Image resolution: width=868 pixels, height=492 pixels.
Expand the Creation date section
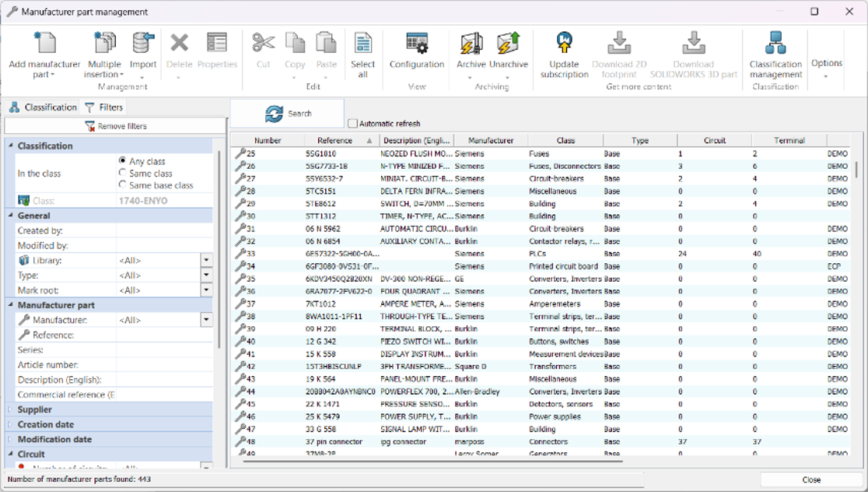(11, 424)
